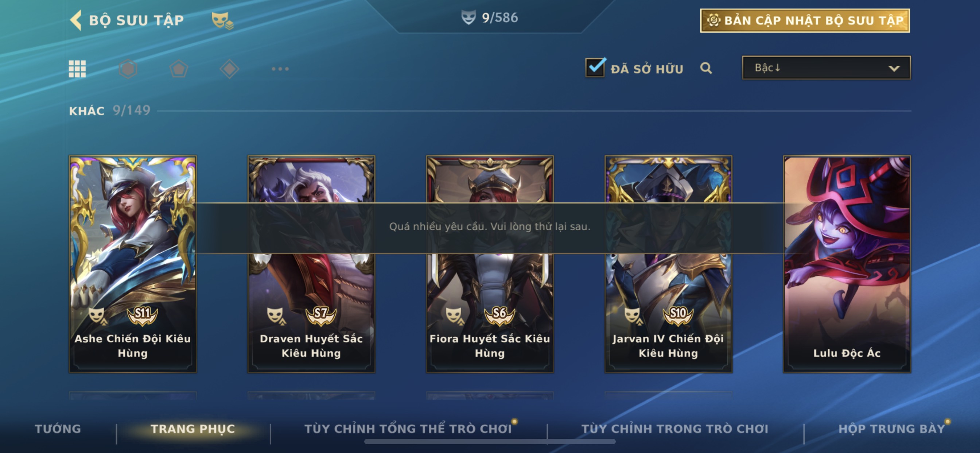Go back using Bộ Sưu Tập arrow
980x453 pixels.
click(x=76, y=20)
